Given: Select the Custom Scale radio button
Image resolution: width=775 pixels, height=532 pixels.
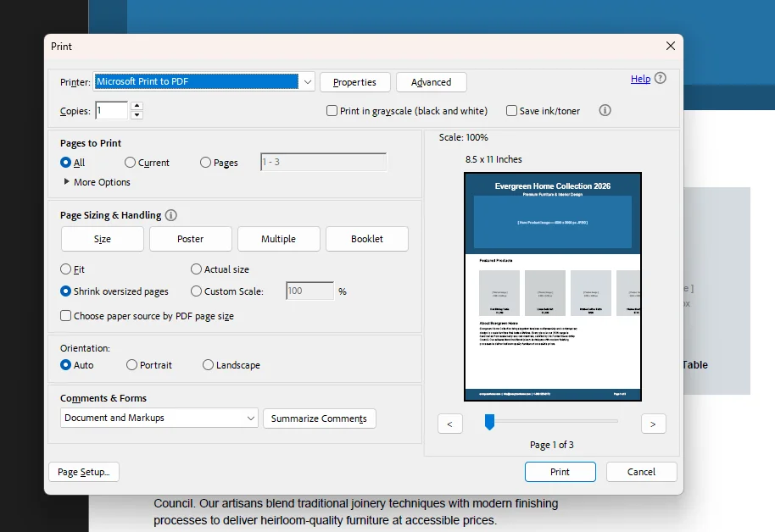Looking at the screenshot, I should [x=196, y=291].
